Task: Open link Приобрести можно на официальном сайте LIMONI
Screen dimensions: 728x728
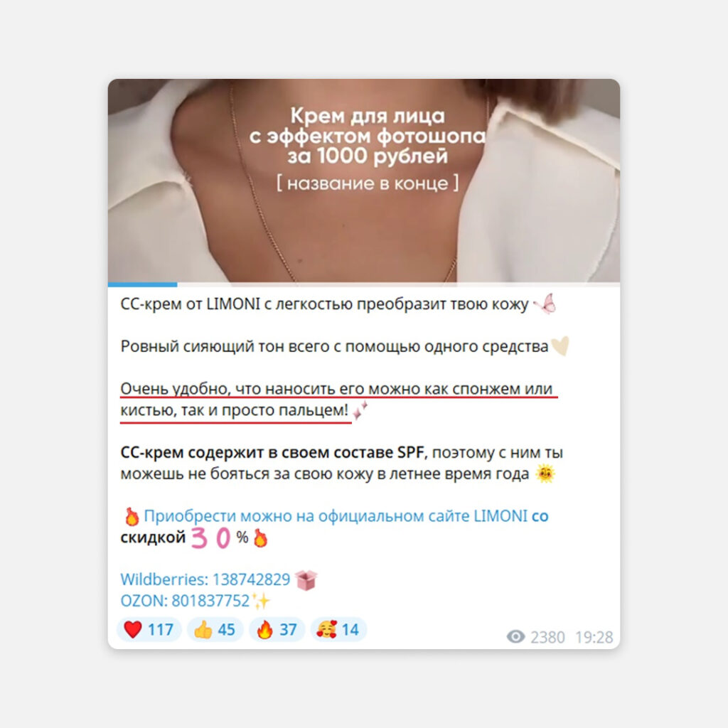Action: click(x=336, y=516)
